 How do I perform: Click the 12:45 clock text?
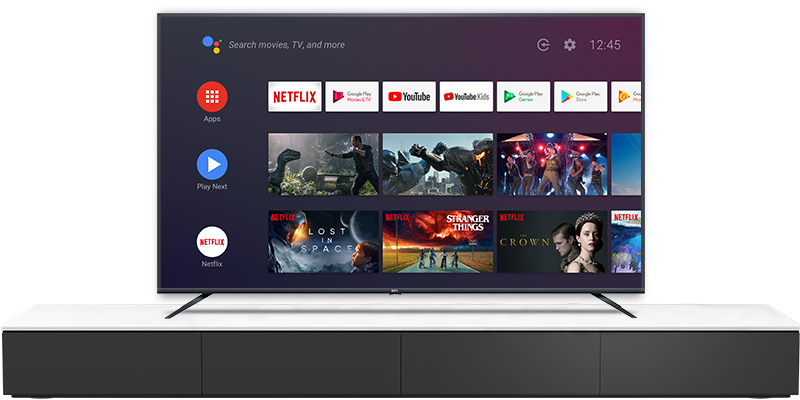605,45
